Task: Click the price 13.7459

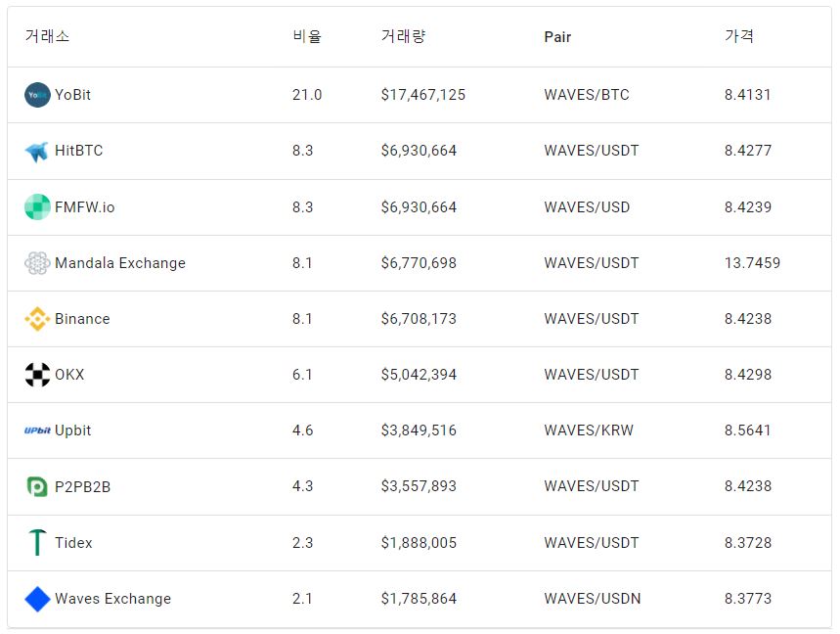Action: click(x=752, y=263)
